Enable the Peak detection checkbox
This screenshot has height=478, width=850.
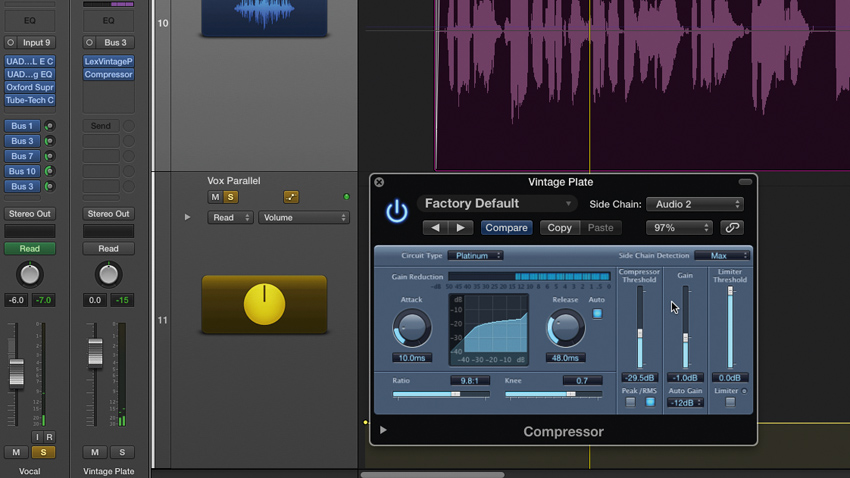630,402
